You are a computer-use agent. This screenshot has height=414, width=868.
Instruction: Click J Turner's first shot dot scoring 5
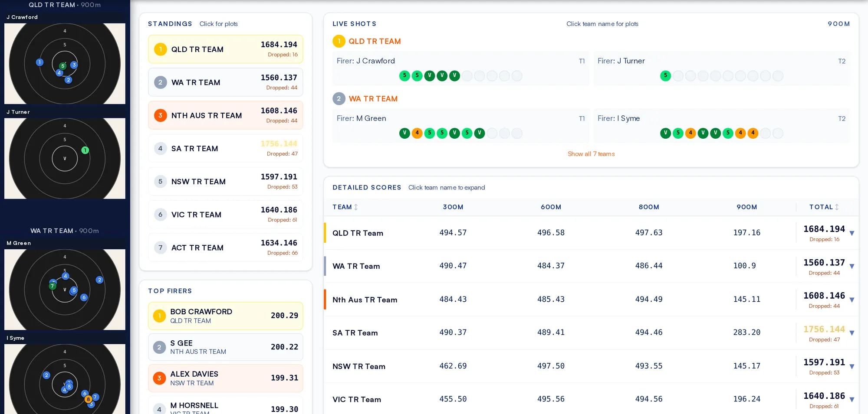(x=665, y=76)
